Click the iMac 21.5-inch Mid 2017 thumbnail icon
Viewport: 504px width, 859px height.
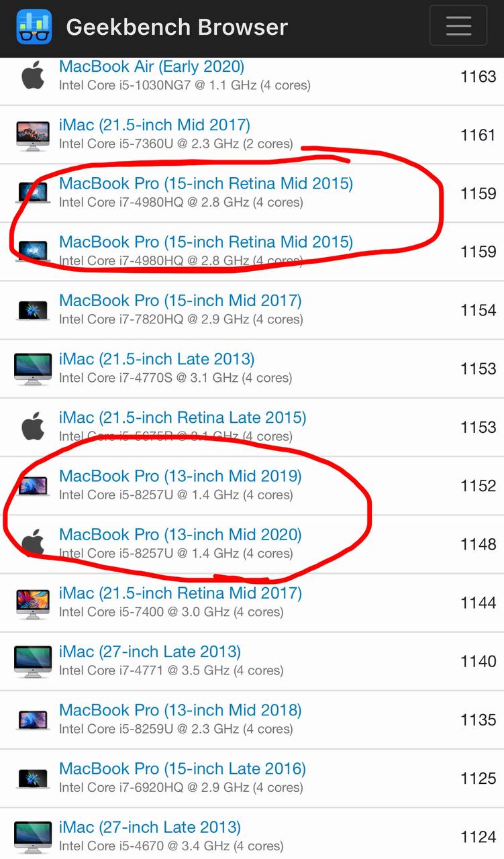33,135
